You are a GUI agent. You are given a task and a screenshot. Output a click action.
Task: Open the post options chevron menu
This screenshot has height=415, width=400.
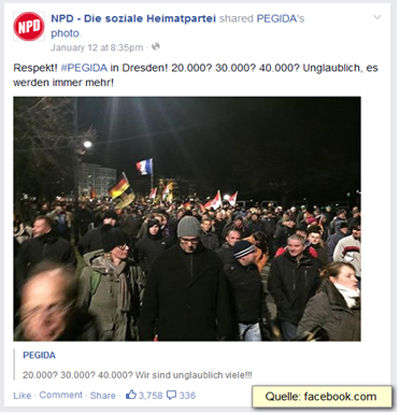[x=377, y=17]
